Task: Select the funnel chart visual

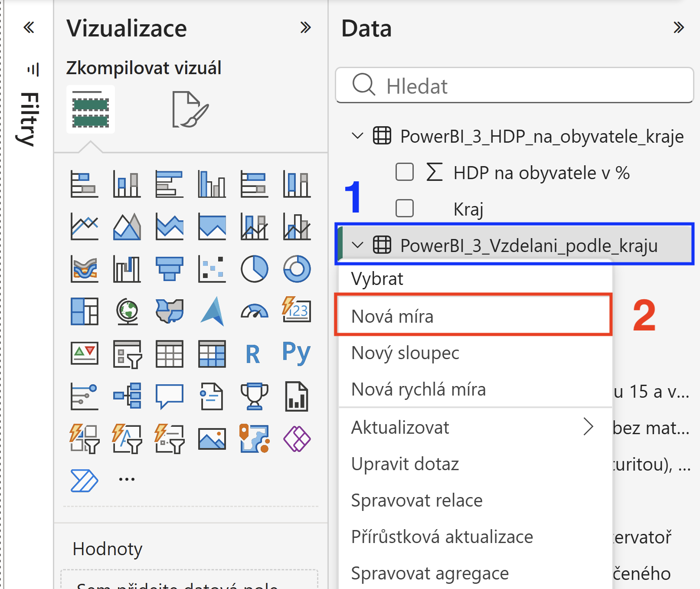Action: pos(169,269)
